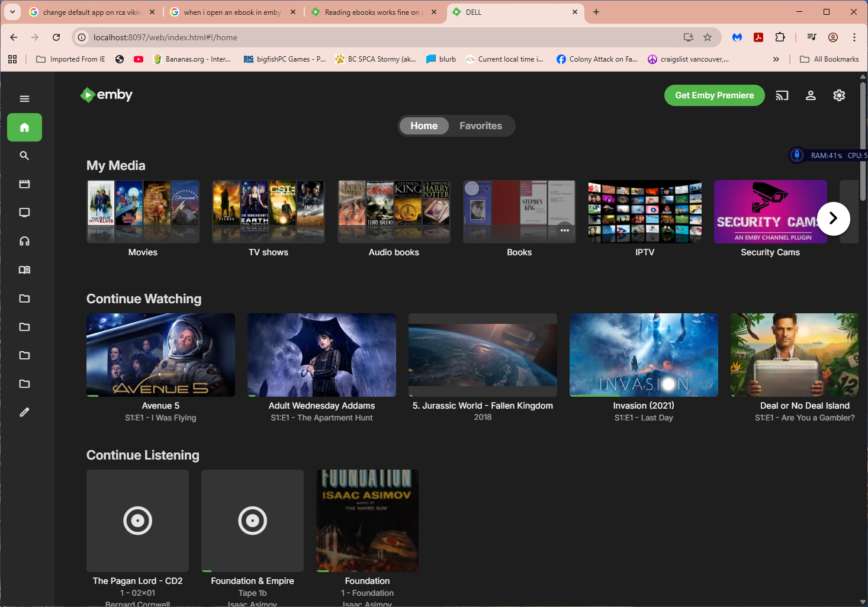Click the browser Back arrow
Image resolution: width=868 pixels, height=607 pixels.
click(14, 37)
